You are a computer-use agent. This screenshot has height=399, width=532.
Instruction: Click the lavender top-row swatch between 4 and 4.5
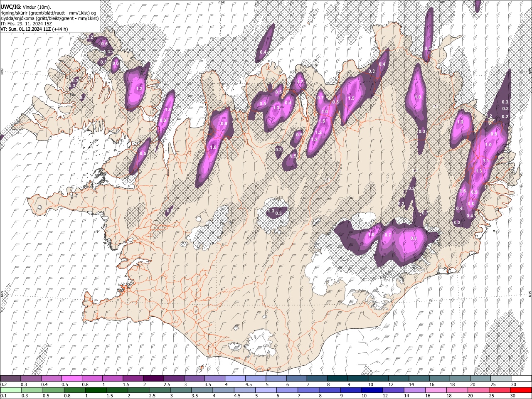[235, 378]
